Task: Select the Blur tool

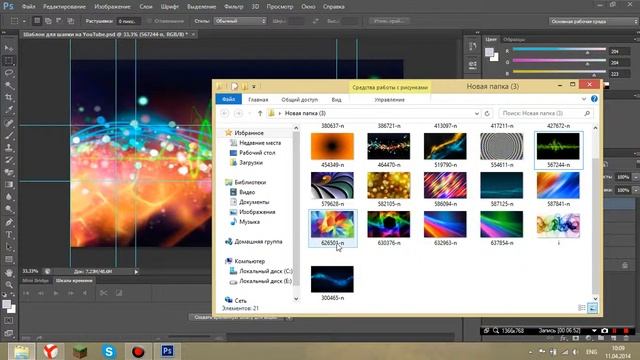Action: [x=9, y=197]
